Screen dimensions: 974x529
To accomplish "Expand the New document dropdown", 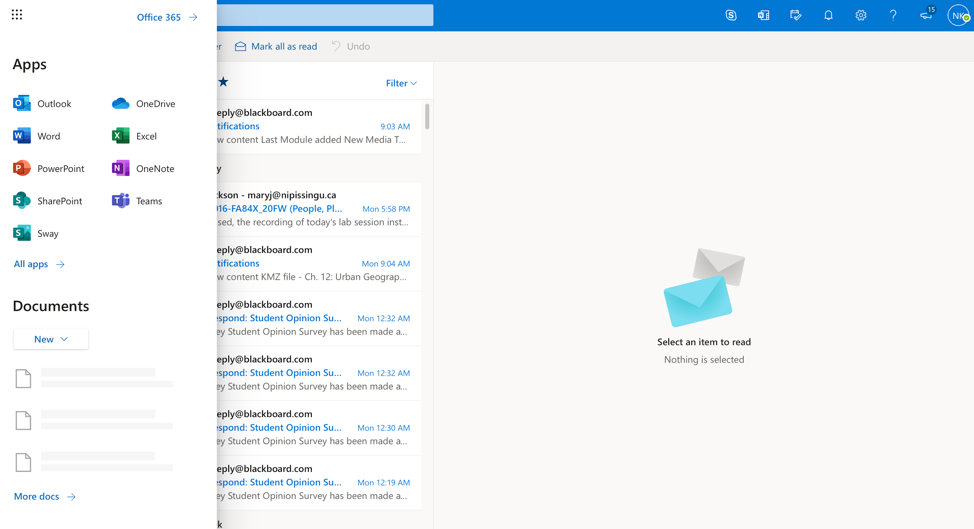I will click(x=51, y=339).
